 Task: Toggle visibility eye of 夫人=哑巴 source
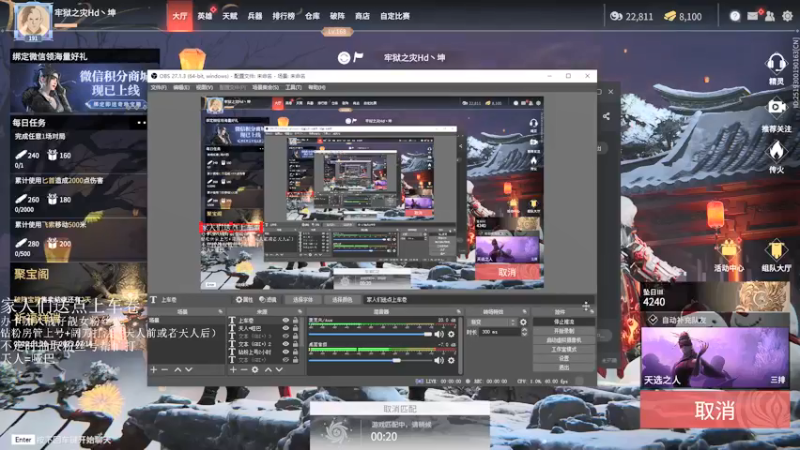[x=286, y=328]
